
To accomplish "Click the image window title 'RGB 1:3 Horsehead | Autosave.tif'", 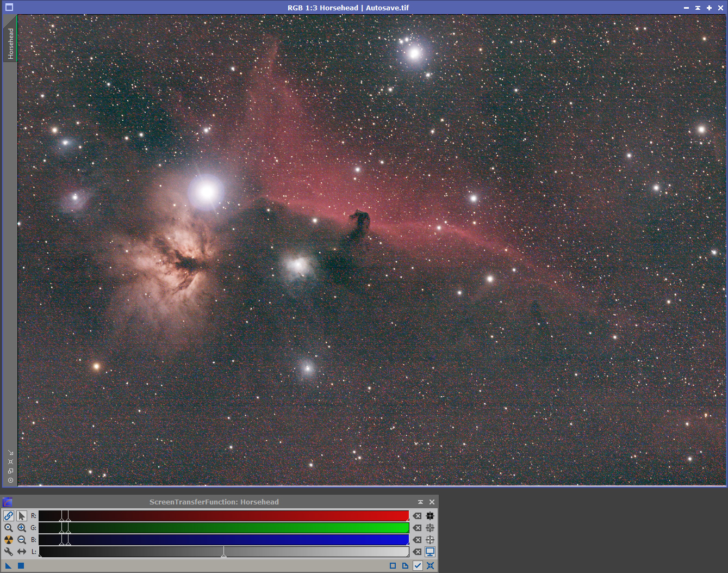I will tap(348, 8).
